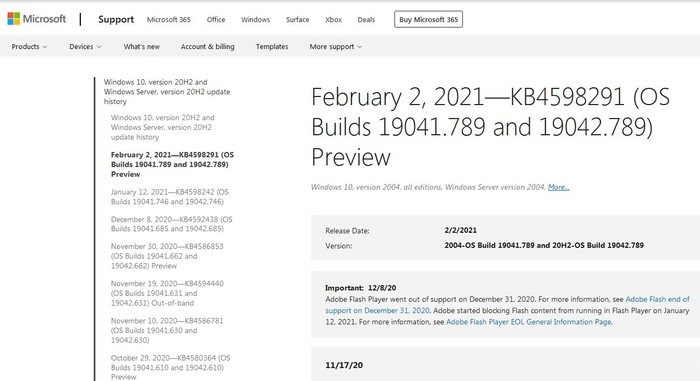Open the What's new tab

click(142, 46)
